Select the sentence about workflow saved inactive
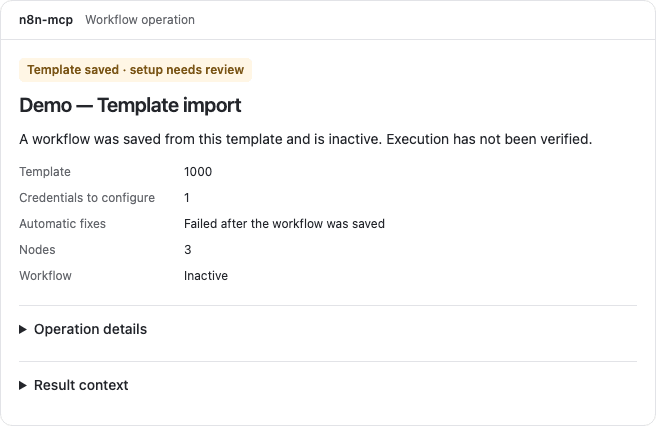Screen dimensions: 656x426 tap(201, 139)
